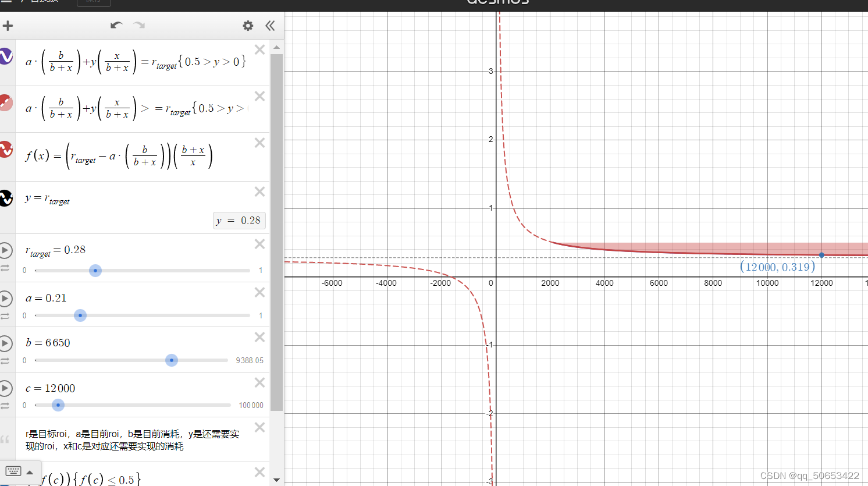Expand the keyboard panel arrow
Image resolution: width=868 pixels, height=486 pixels.
[x=30, y=472]
